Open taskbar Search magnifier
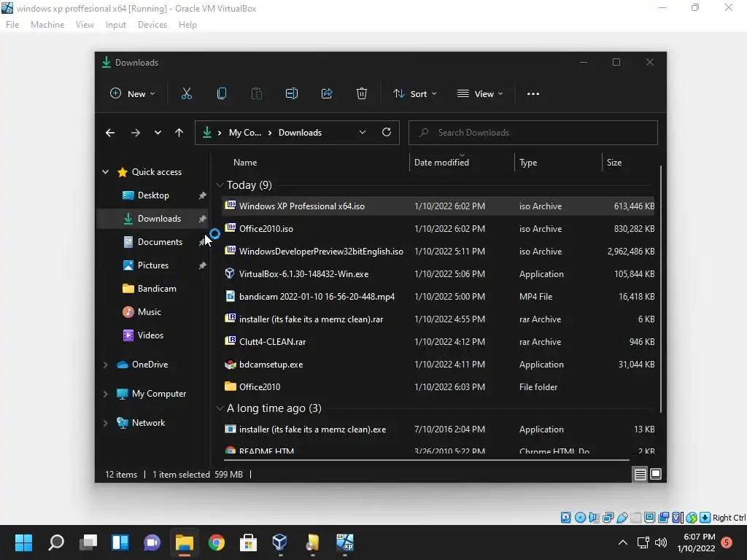Image resolution: width=747 pixels, height=560 pixels. pos(56,542)
